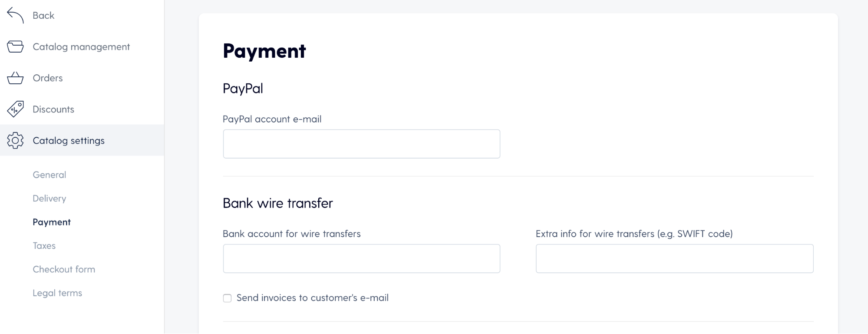868x334 pixels.
Task: Click the Orders basket icon
Action: tap(15, 78)
